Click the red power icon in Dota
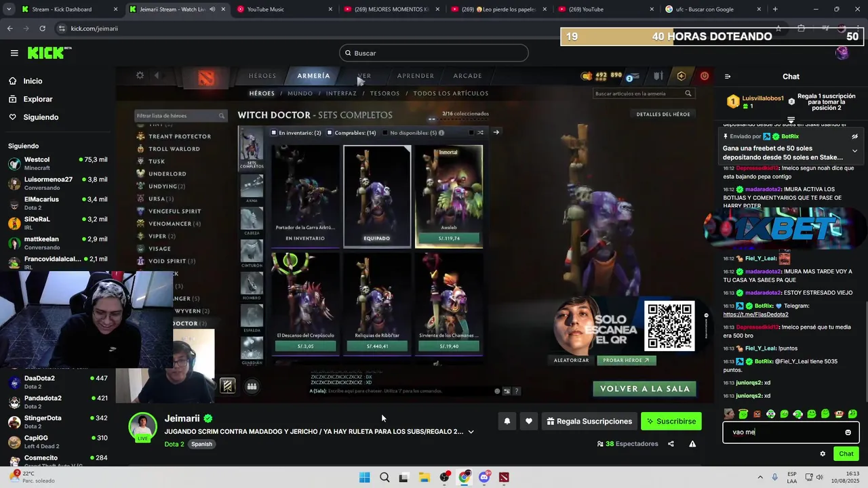Viewport: 868px width, 488px height. (x=705, y=76)
